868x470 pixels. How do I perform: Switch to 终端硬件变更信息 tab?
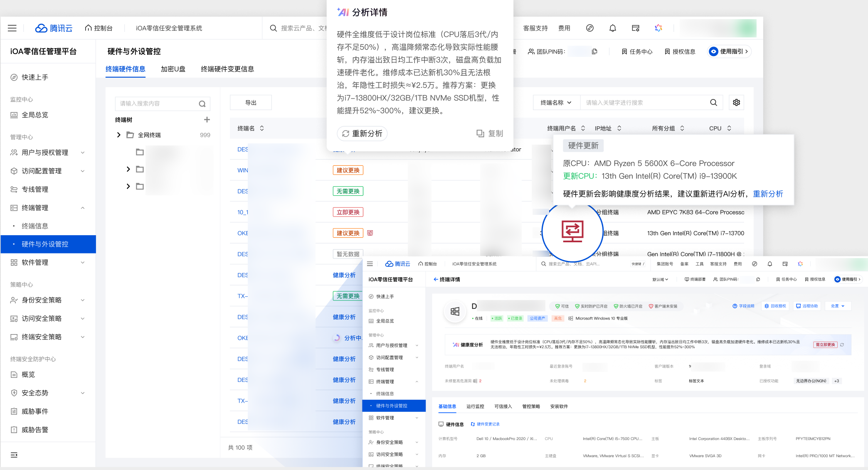227,69
